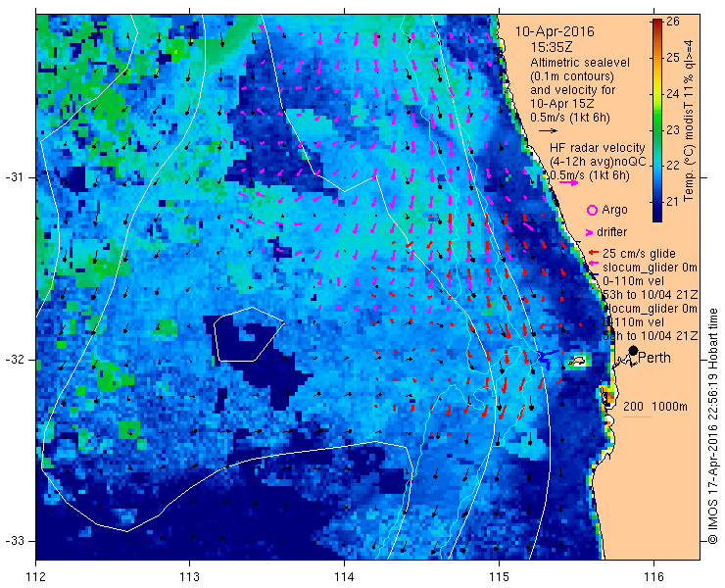Click the blue glider track near Perth
This screenshot has height=588, width=725.
tap(547, 357)
